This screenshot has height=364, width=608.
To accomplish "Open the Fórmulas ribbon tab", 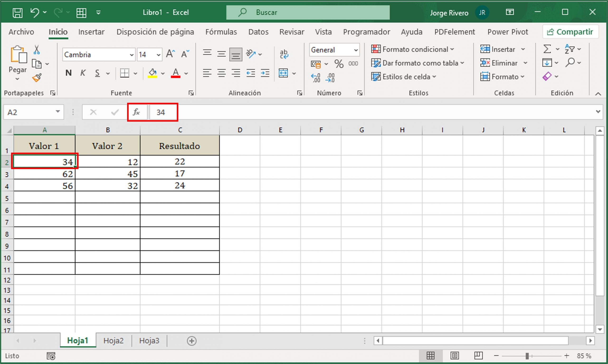I will pyautogui.click(x=221, y=32).
